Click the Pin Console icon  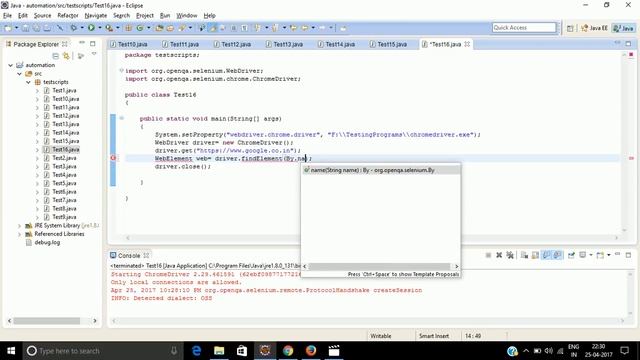[571, 255]
